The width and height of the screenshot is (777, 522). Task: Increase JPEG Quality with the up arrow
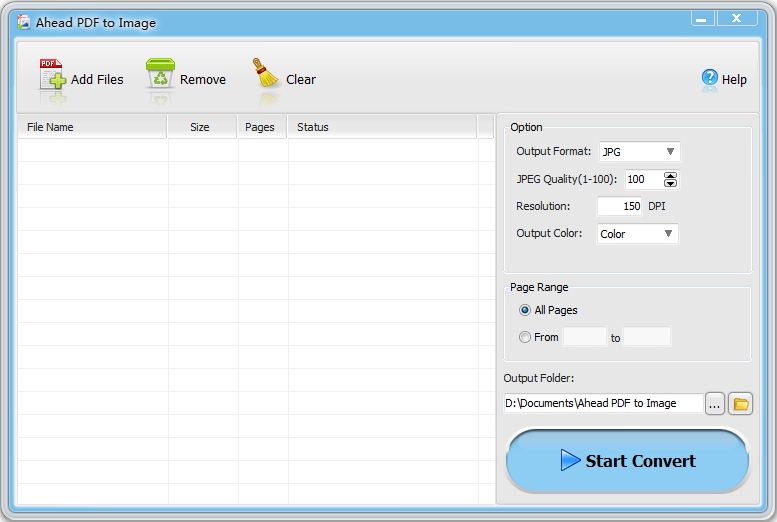point(670,175)
